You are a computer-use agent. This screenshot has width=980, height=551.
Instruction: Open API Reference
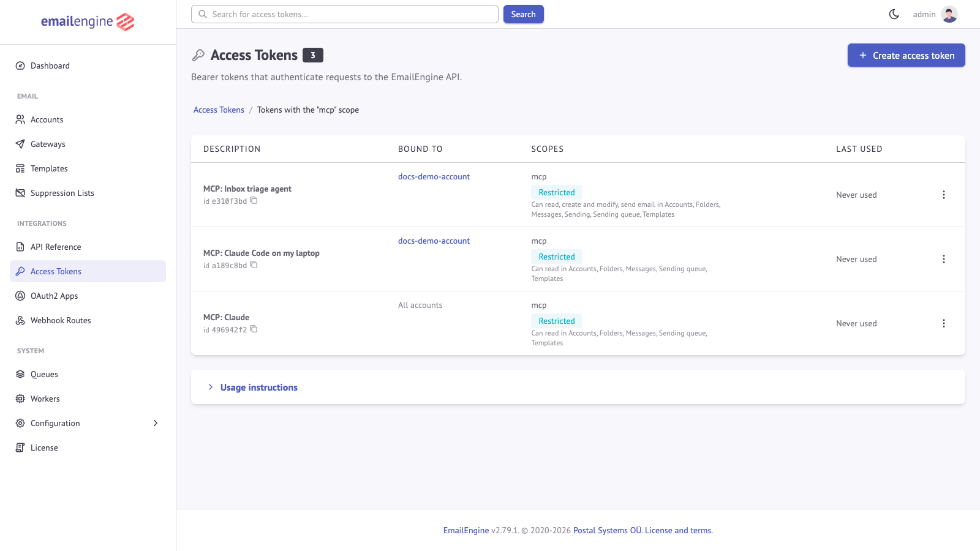(88, 247)
